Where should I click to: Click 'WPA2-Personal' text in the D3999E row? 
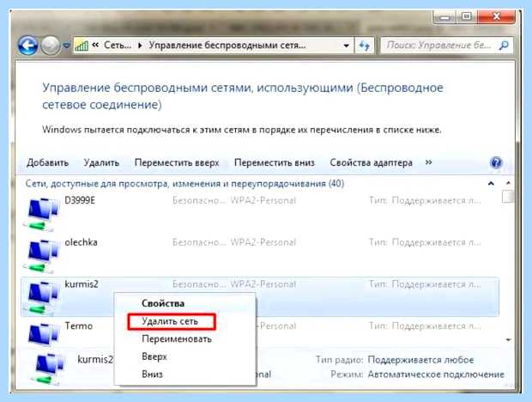point(263,200)
